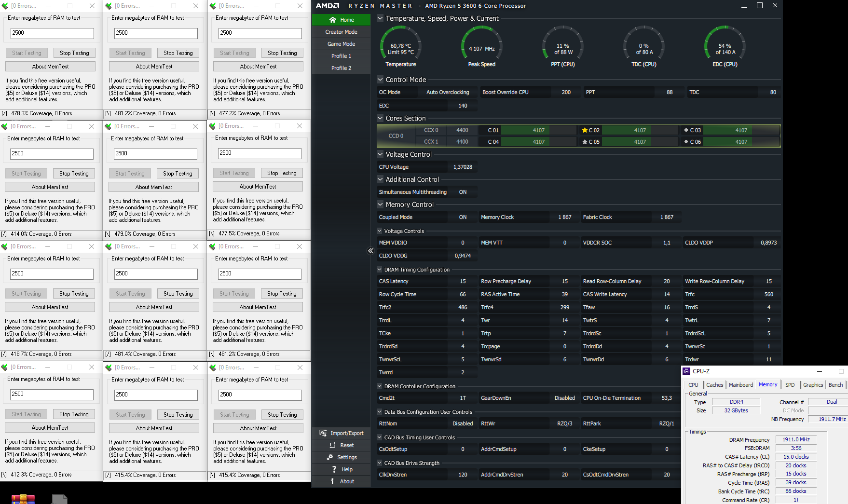Viewport: 848px width, 504px height.
Task: Collapse the DRAM Contoller Configuration subsection
Action: [380, 386]
